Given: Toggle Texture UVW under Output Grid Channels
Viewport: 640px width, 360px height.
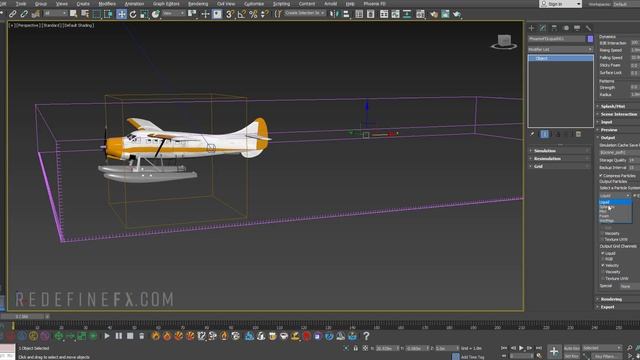Looking at the screenshot, I should pyautogui.click(x=603, y=278).
